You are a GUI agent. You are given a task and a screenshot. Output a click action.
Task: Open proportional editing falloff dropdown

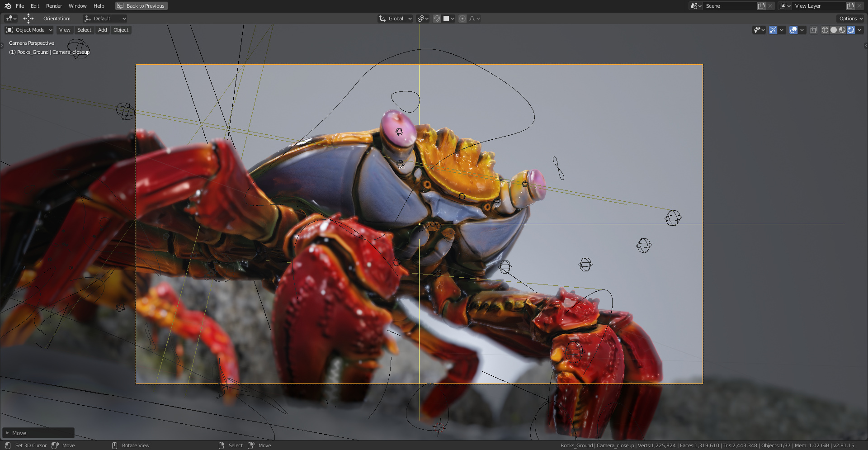coord(475,19)
